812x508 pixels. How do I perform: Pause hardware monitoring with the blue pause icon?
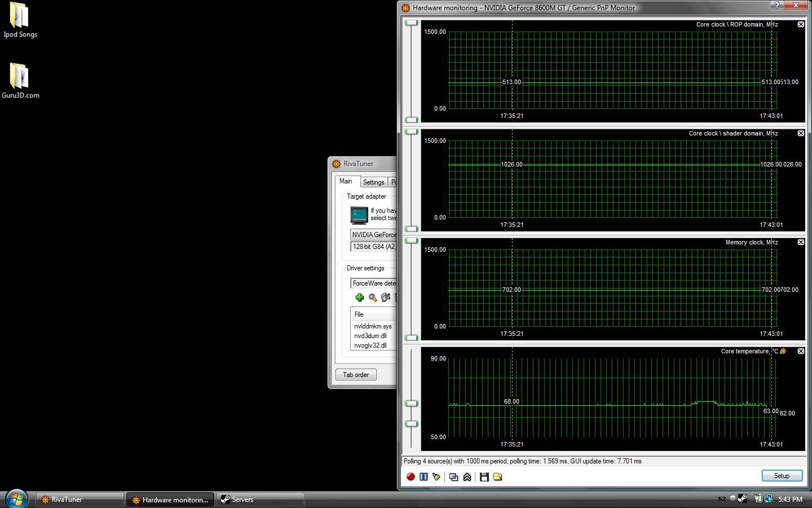pyautogui.click(x=423, y=477)
